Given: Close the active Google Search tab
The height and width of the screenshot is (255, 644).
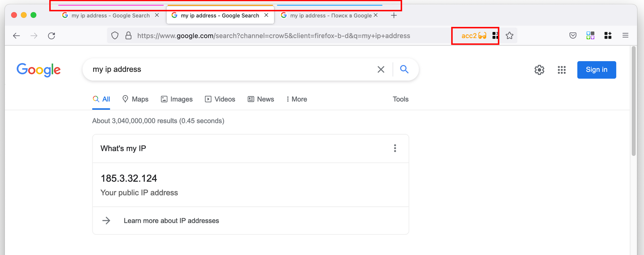Looking at the screenshot, I should point(266,15).
